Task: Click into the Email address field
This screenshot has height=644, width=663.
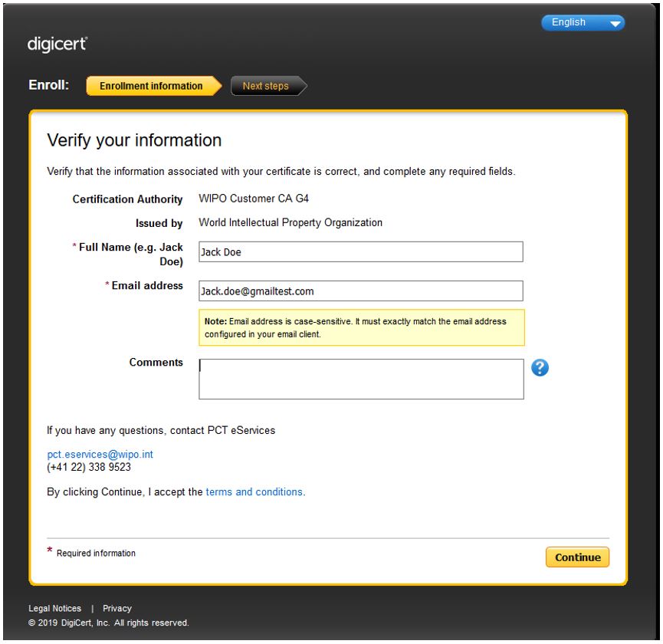Action: 360,291
